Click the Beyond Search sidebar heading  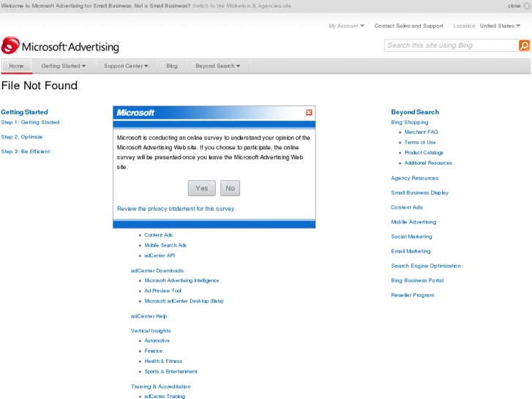(x=415, y=112)
